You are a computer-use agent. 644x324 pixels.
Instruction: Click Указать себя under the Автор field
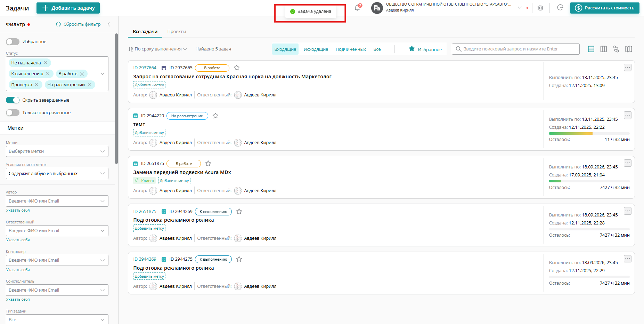(18, 211)
